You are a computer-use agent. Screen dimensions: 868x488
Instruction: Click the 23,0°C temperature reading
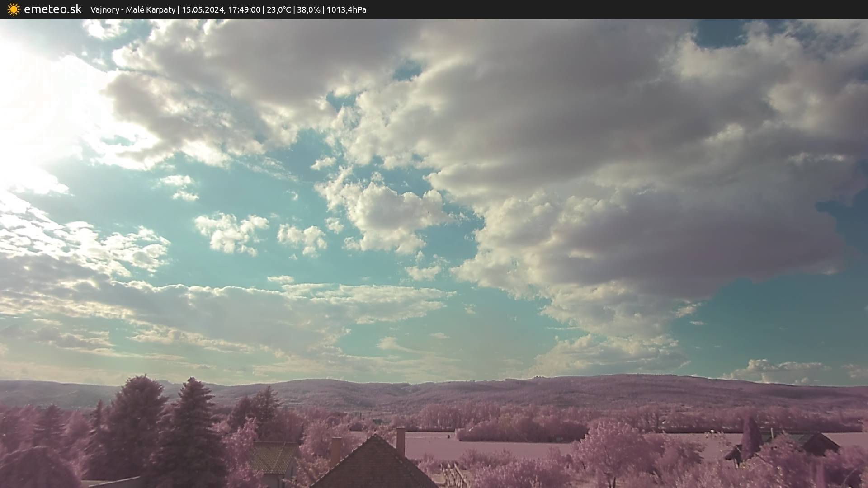(278, 10)
